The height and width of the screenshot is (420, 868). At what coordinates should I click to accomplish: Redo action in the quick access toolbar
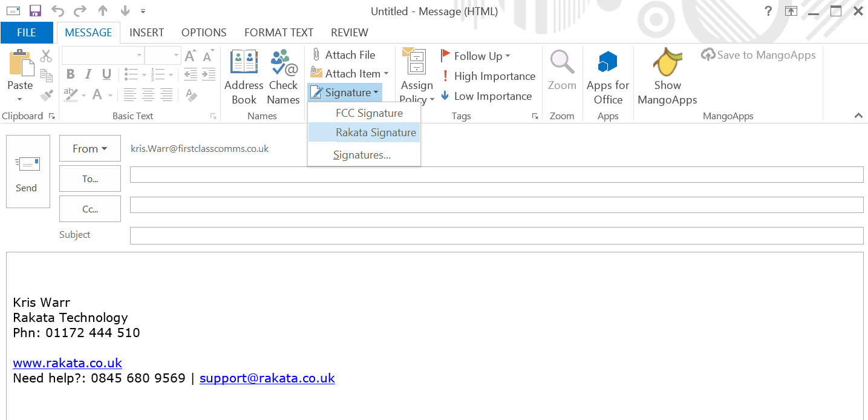(x=80, y=11)
